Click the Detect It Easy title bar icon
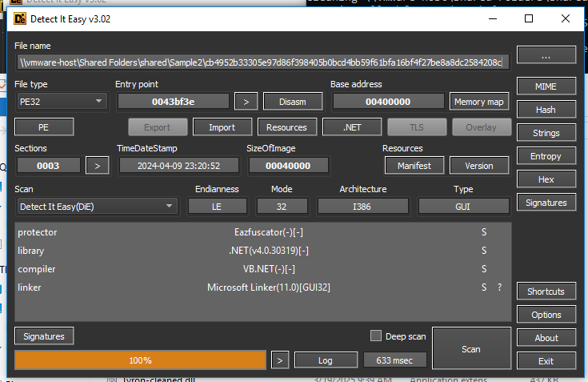588x382 pixels. (20, 18)
